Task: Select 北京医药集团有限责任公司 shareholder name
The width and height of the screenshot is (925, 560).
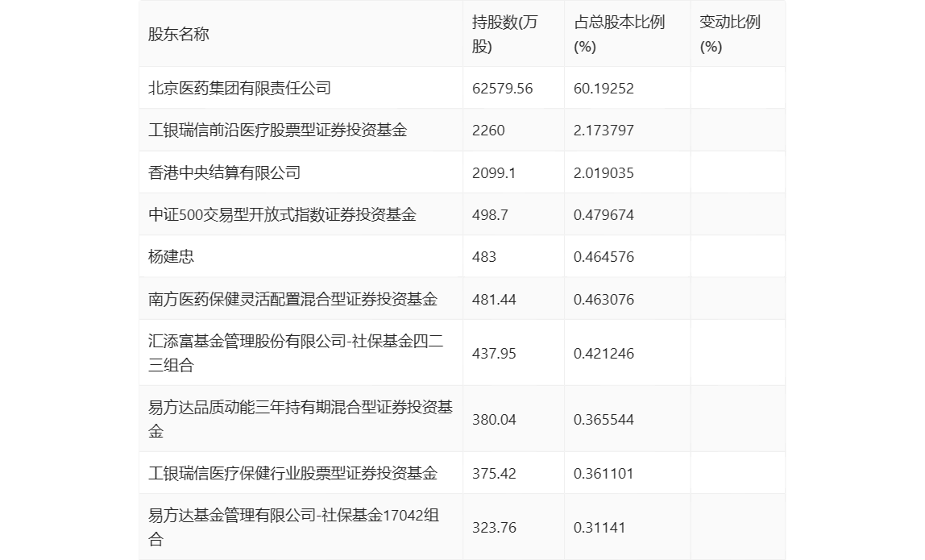Action: pyautogui.click(x=239, y=88)
